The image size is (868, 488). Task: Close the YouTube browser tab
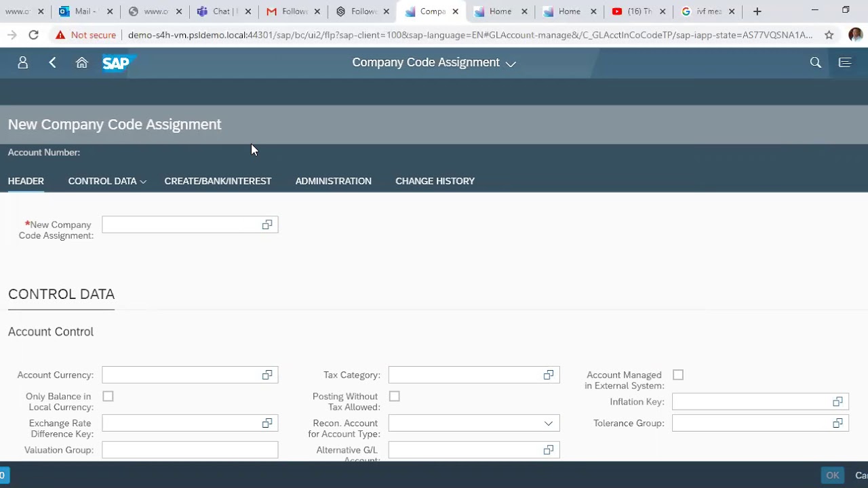click(663, 12)
